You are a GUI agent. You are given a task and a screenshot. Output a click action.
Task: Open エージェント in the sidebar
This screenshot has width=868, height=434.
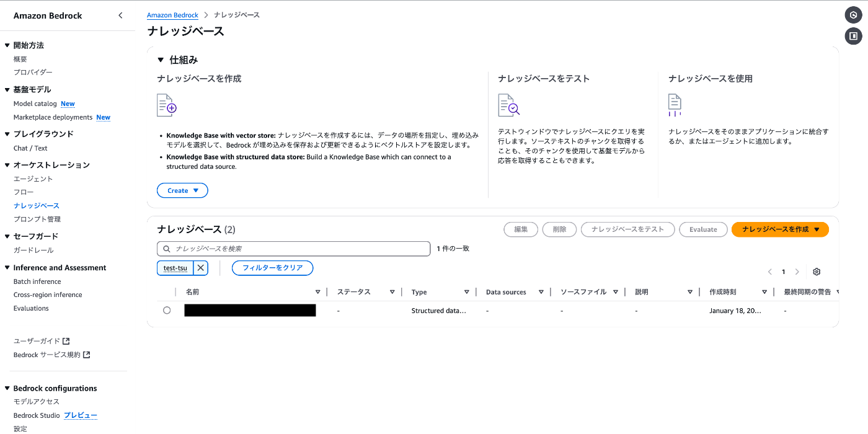(33, 179)
